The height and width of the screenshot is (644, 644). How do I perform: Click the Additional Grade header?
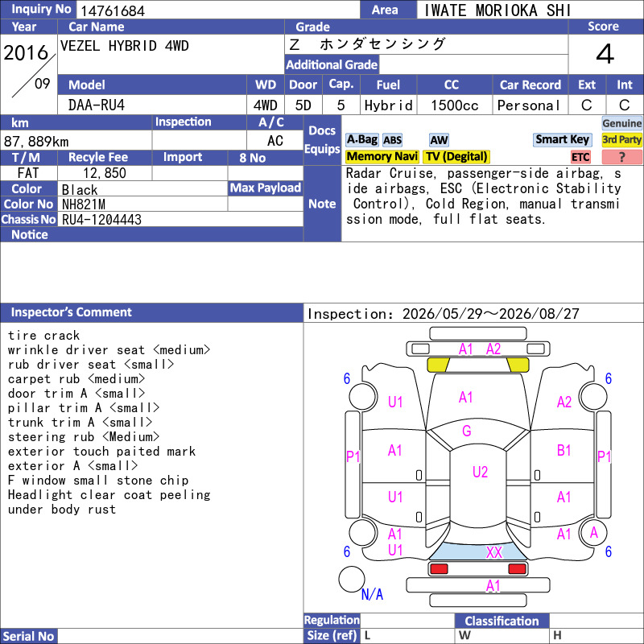pyautogui.click(x=332, y=64)
